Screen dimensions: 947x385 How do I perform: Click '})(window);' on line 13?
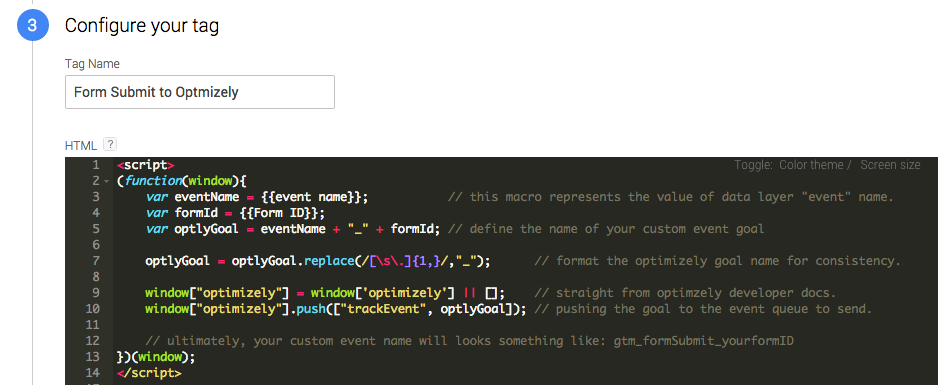pyautogui.click(x=156, y=357)
